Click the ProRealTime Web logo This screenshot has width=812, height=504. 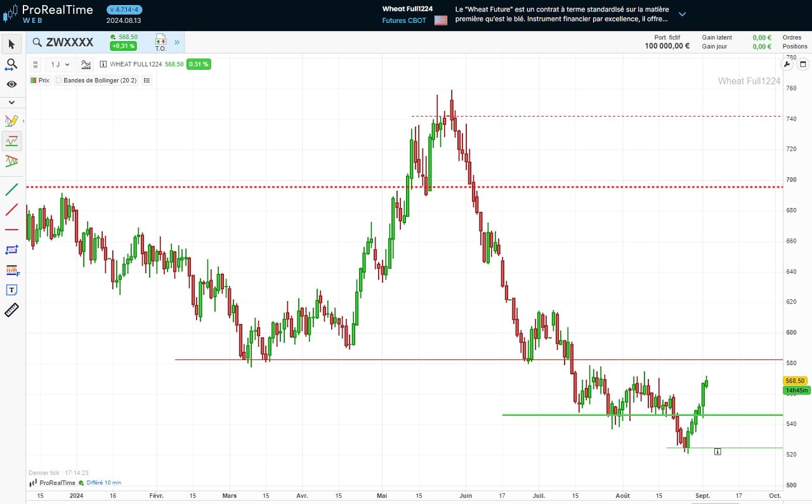click(48, 13)
